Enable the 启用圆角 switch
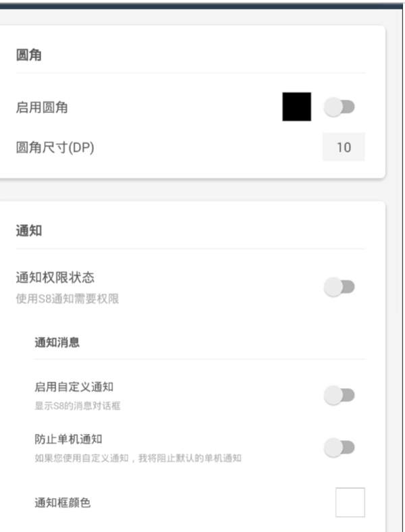405x532 pixels. pos(340,107)
